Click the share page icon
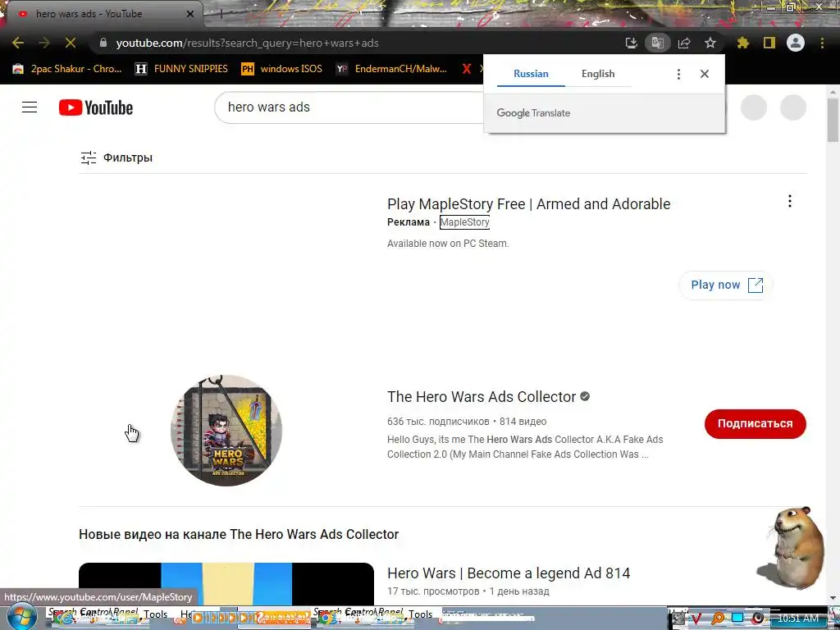Viewport: 840px width, 630px height. point(684,43)
